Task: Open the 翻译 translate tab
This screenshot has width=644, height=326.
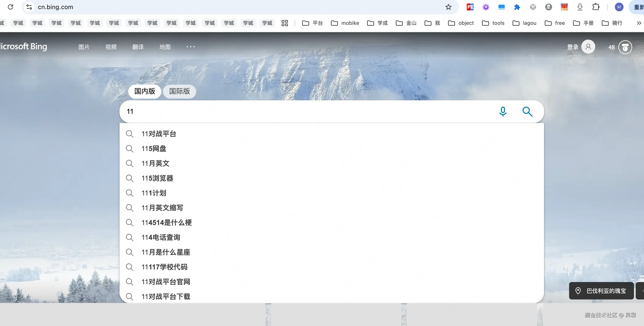Action: point(138,47)
